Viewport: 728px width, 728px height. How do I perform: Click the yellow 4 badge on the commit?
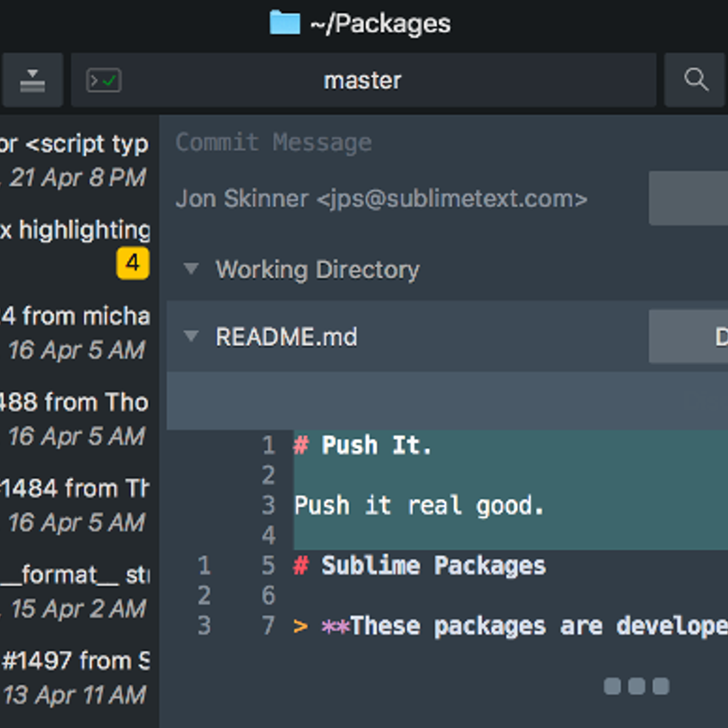(132, 263)
